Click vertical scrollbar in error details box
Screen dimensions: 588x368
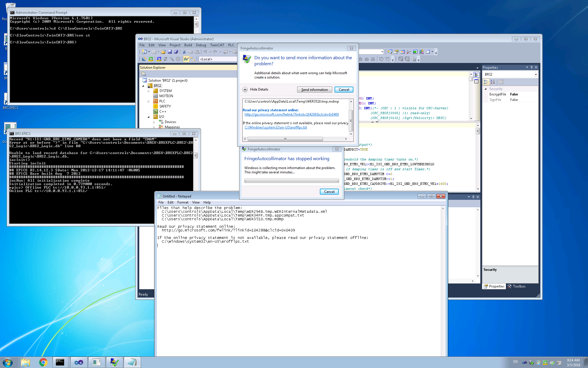point(351,118)
